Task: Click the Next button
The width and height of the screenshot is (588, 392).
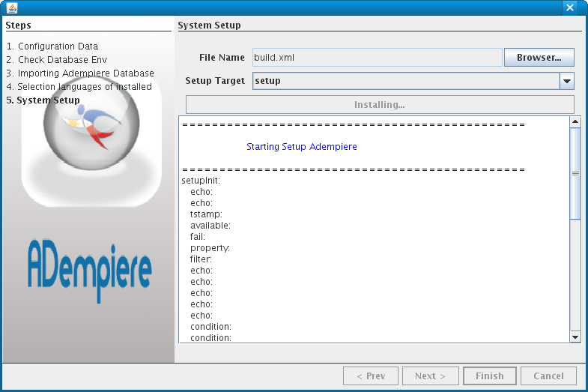Action: (431, 376)
